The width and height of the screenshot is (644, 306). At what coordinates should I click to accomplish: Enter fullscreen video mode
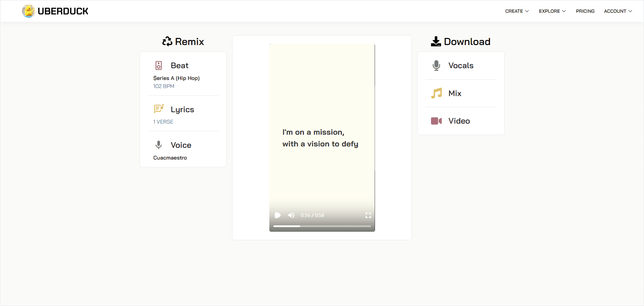[368, 215]
